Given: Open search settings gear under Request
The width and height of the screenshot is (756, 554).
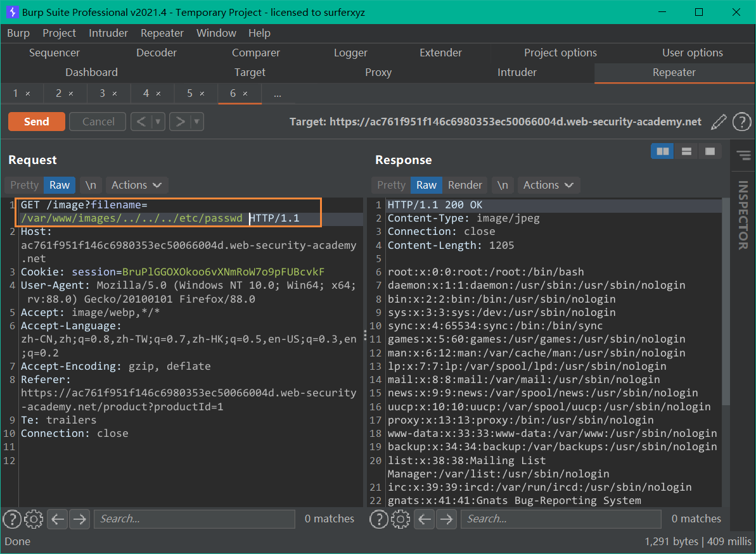Looking at the screenshot, I should [34, 519].
